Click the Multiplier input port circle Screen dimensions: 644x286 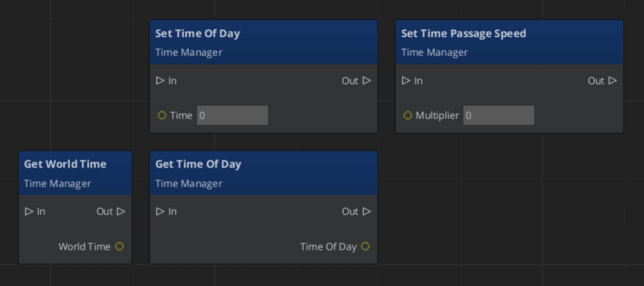[408, 116]
